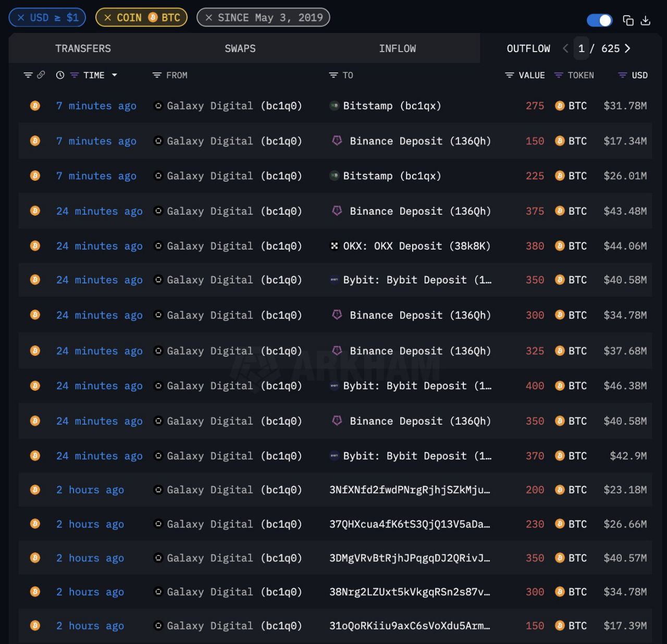Open the TIME column filter icon
The width and height of the screenshot is (667, 644).
point(74,75)
